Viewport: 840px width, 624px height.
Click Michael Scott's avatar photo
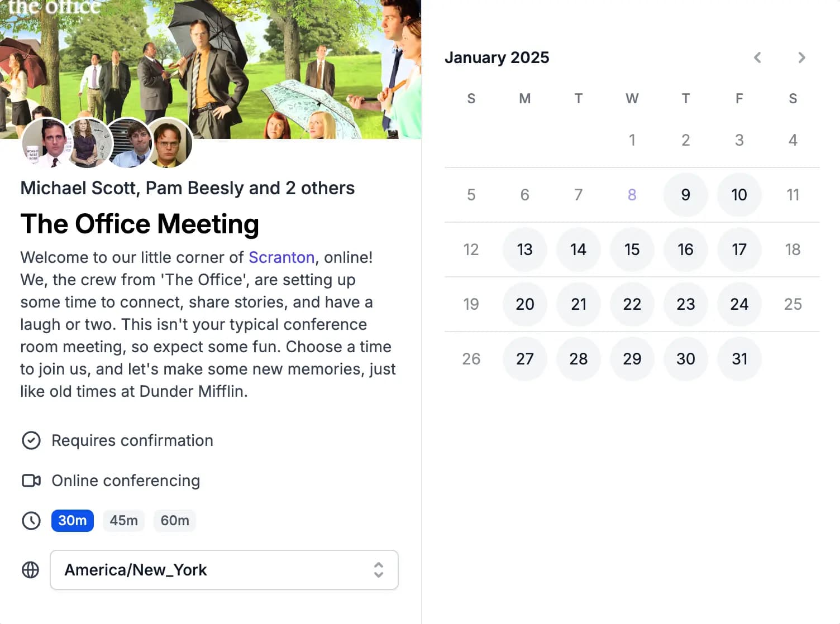46,144
